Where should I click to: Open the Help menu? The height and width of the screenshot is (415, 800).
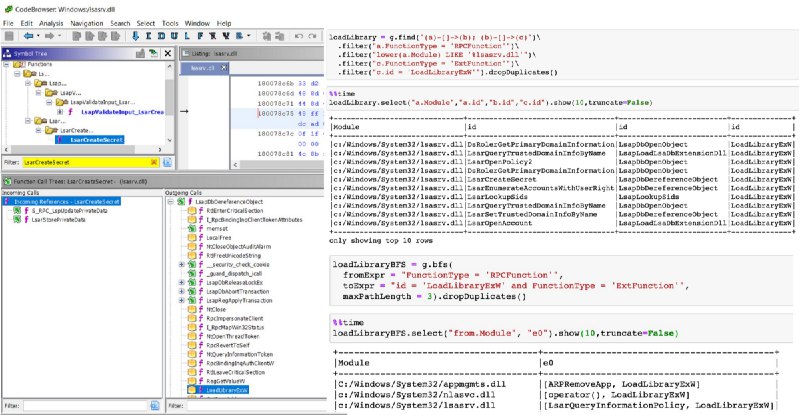coord(224,23)
